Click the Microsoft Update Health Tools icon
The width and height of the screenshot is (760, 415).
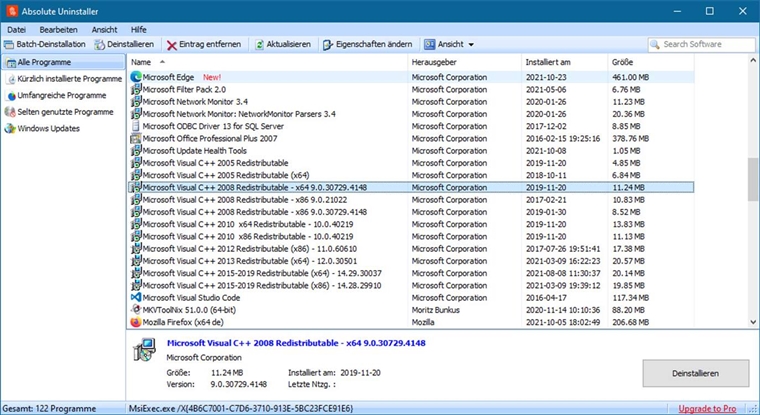pos(136,150)
